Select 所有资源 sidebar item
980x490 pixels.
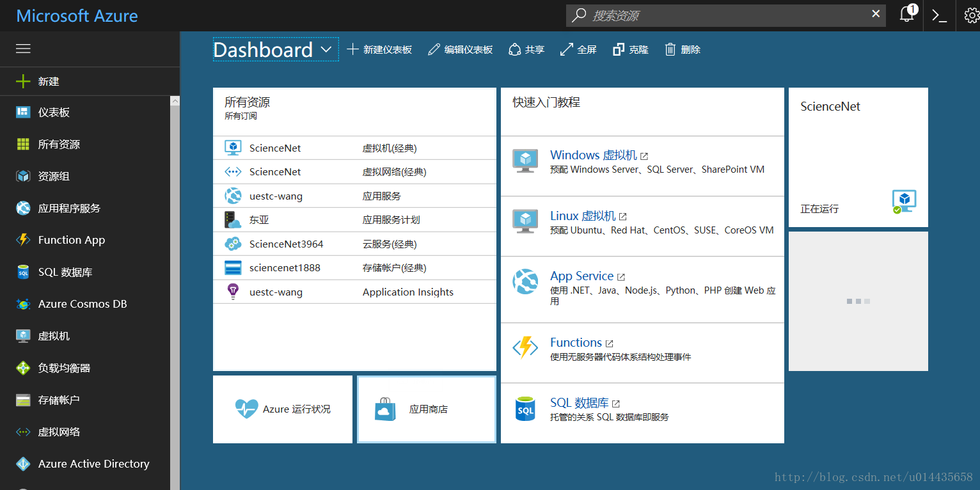[85, 145]
